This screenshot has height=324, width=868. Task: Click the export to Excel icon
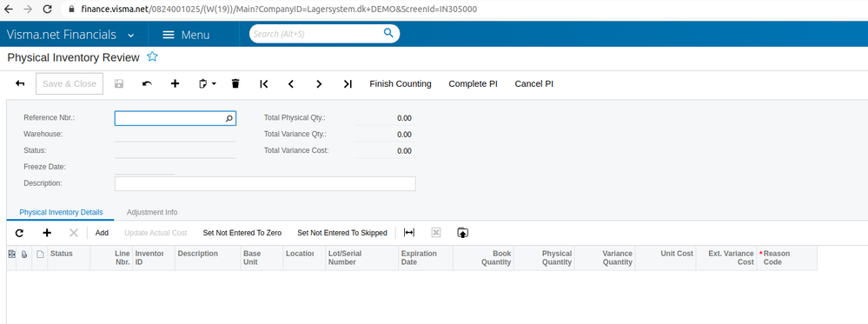(435, 233)
